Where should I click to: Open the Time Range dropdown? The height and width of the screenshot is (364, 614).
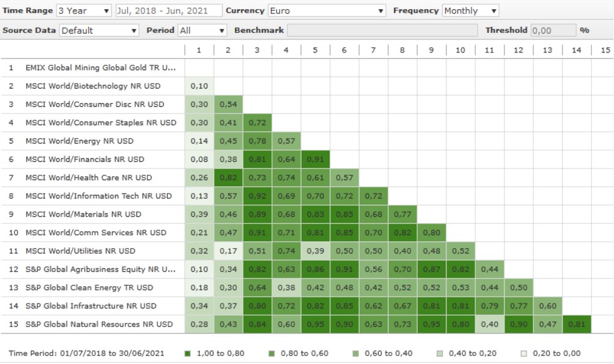click(x=84, y=11)
